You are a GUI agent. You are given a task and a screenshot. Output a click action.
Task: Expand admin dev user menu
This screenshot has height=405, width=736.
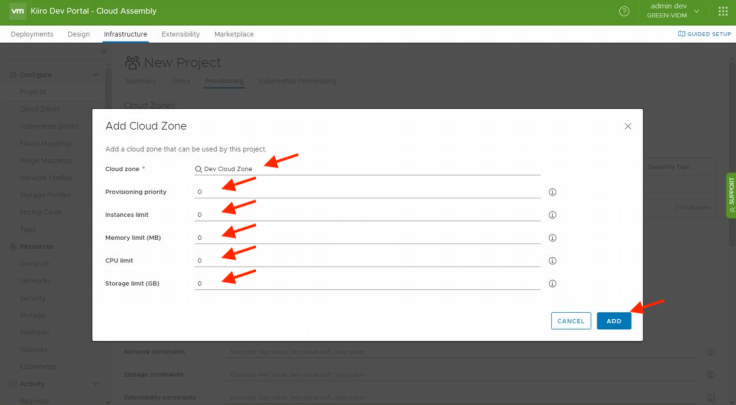point(673,11)
